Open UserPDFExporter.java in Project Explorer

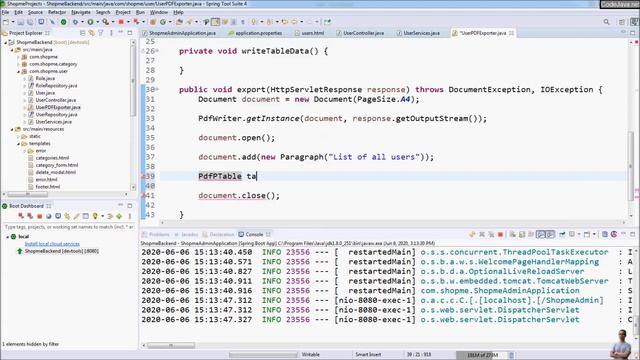[58, 107]
